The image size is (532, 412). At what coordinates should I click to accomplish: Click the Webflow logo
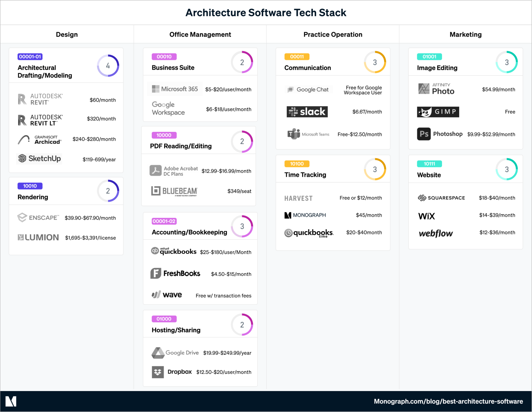(436, 233)
